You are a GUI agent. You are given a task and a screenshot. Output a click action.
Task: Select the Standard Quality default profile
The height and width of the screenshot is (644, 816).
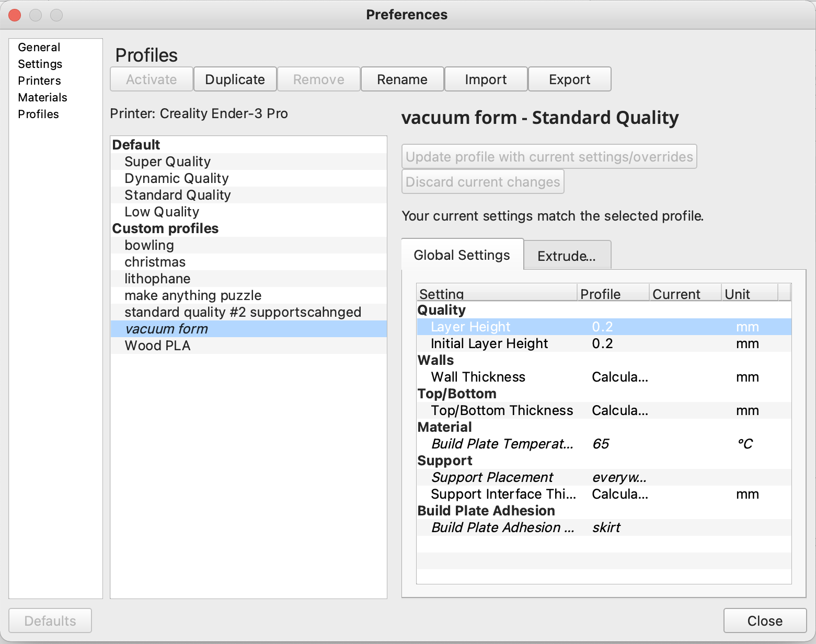[249, 195]
